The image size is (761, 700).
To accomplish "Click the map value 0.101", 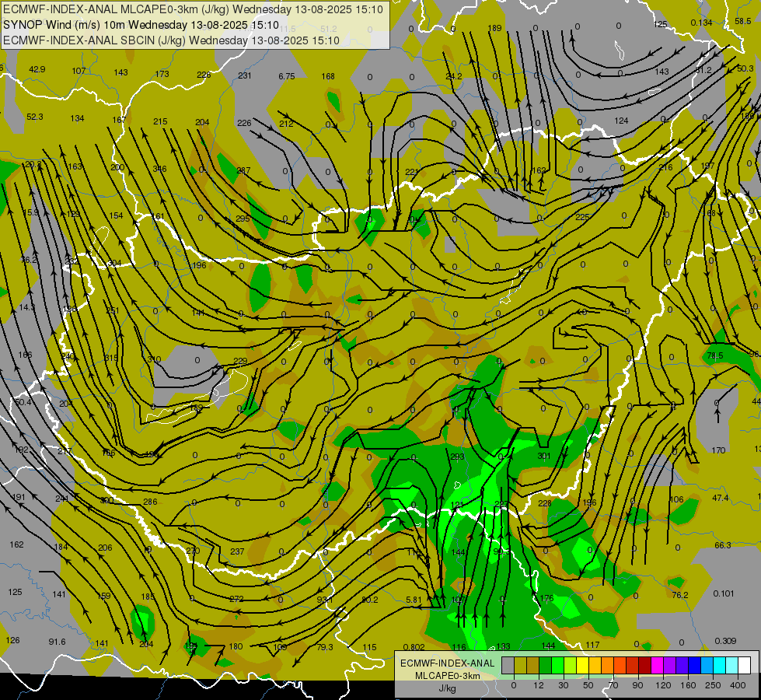I will click(x=724, y=593).
